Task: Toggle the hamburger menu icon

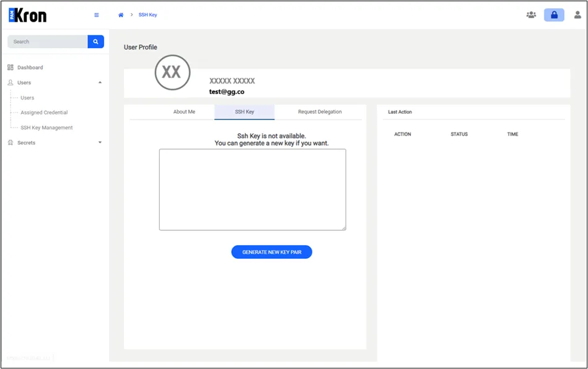Action: tap(97, 15)
